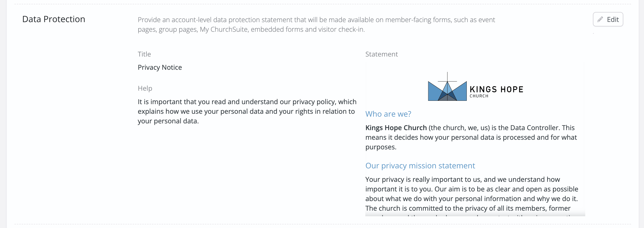The height and width of the screenshot is (228, 644).
Task: Click 'Our privacy mission statement' heading
Action: 420,165
